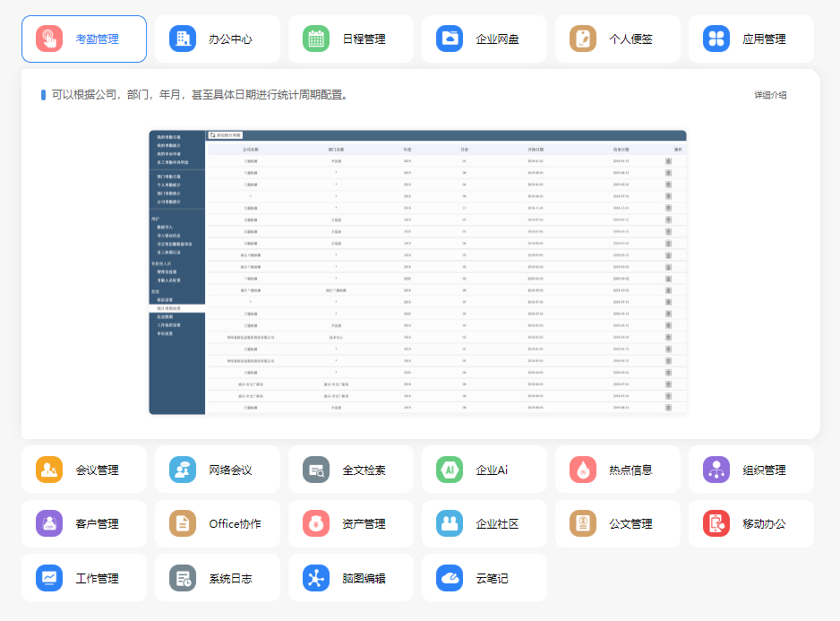Image resolution: width=840 pixels, height=621 pixels.
Task: Click the 客户管理 purple icon
Action: point(49,523)
